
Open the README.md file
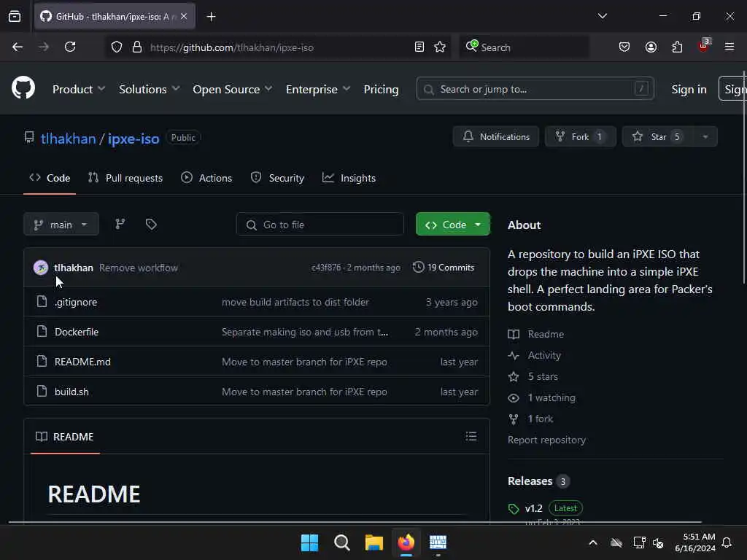click(82, 362)
